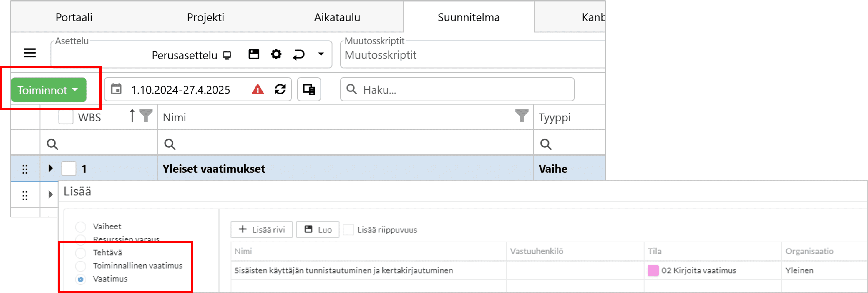Click the red warning triangle icon
Viewport: 868px width, 293px height.
pyautogui.click(x=258, y=90)
